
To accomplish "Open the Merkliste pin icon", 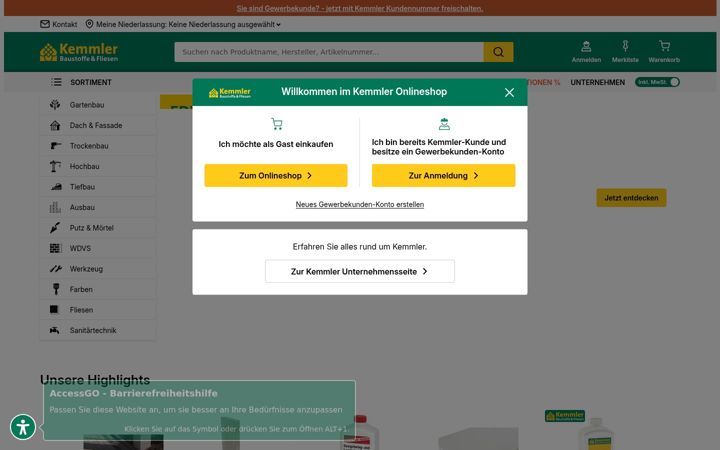I will pyautogui.click(x=625, y=46).
